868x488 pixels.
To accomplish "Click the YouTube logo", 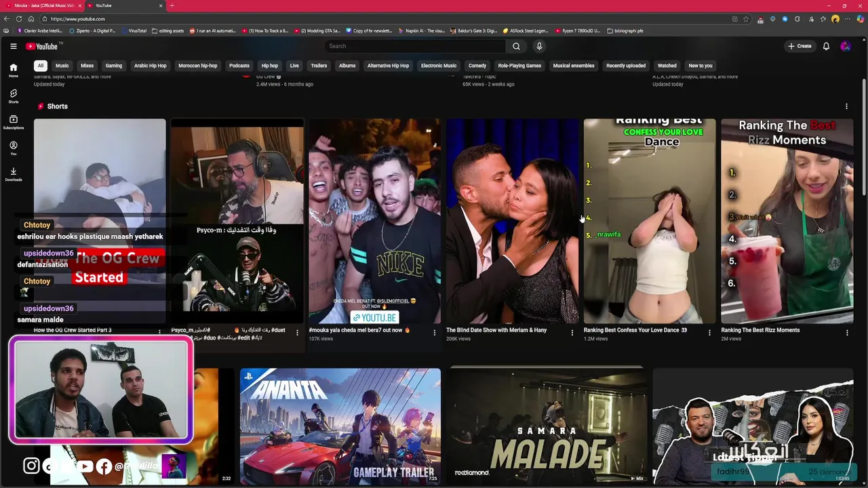I will (x=43, y=46).
